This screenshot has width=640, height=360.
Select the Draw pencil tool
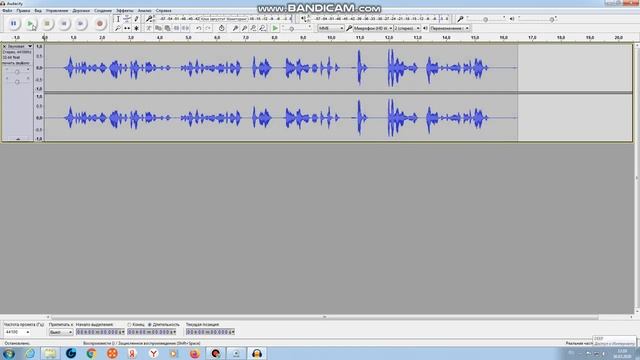[136, 19]
